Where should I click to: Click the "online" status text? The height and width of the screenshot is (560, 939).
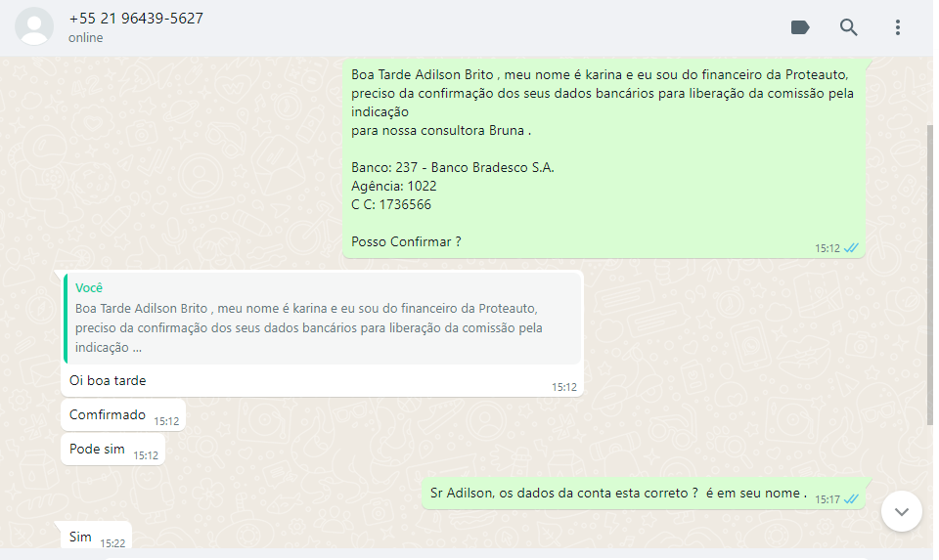85,38
